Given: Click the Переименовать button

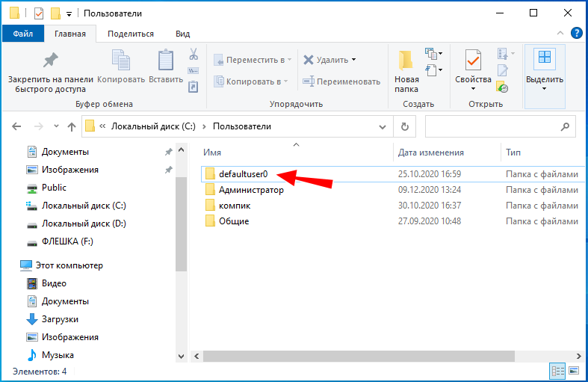Looking at the screenshot, I should point(341,81).
